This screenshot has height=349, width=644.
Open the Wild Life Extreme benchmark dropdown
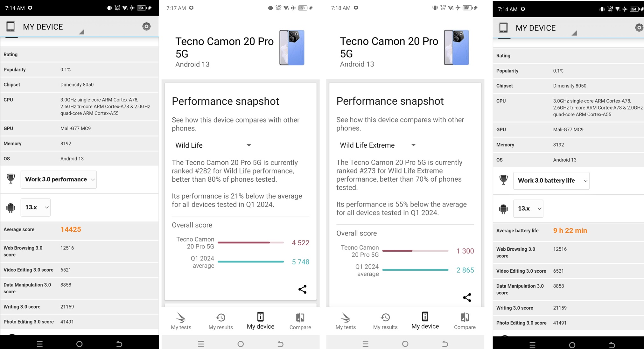pos(378,145)
